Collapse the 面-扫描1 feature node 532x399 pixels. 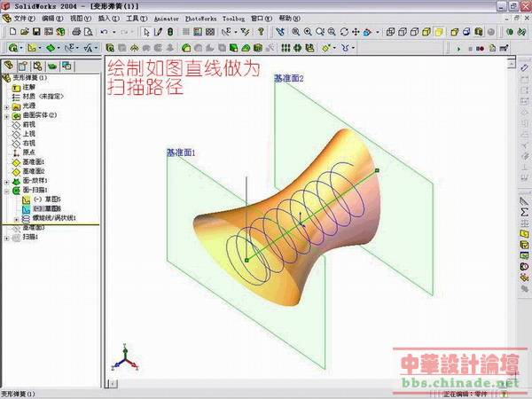coord(6,190)
